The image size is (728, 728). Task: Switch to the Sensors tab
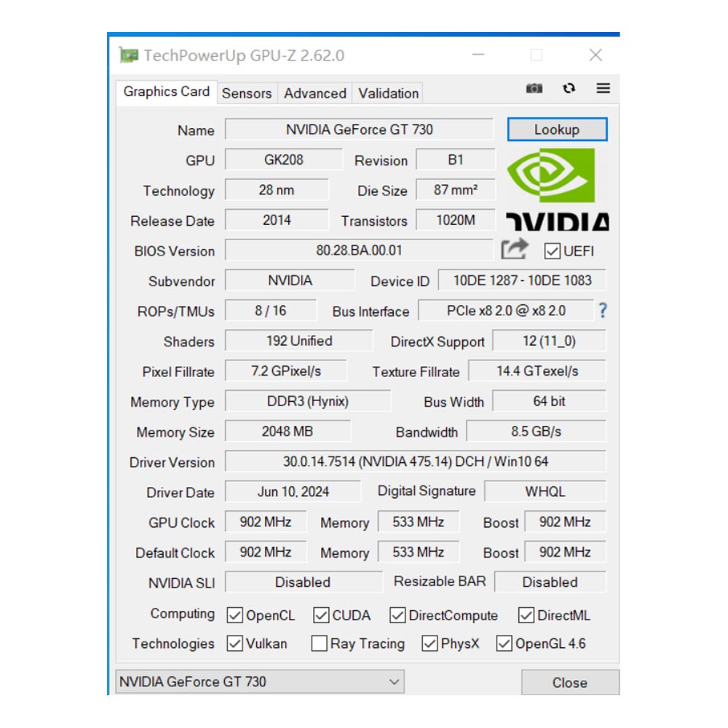pos(247,93)
